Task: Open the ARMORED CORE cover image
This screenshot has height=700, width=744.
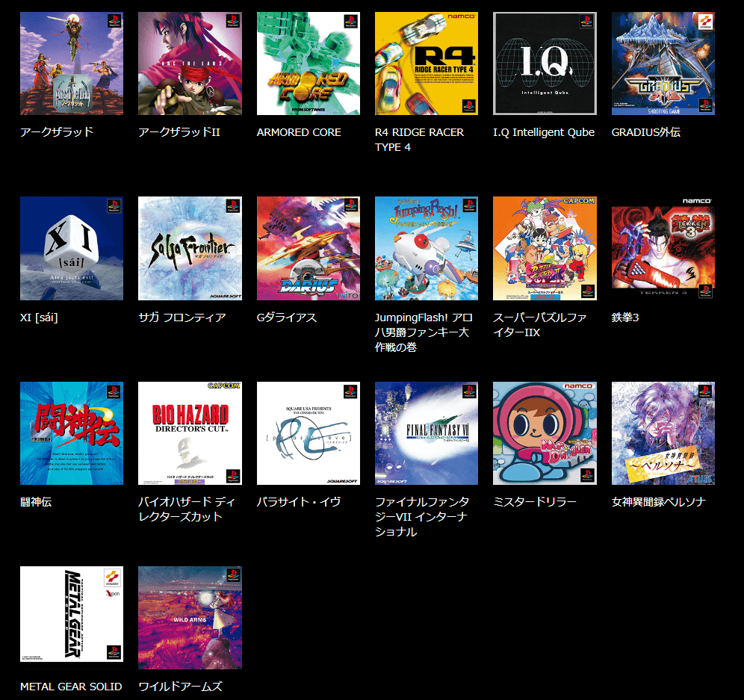Action: (x=307, y=63)
